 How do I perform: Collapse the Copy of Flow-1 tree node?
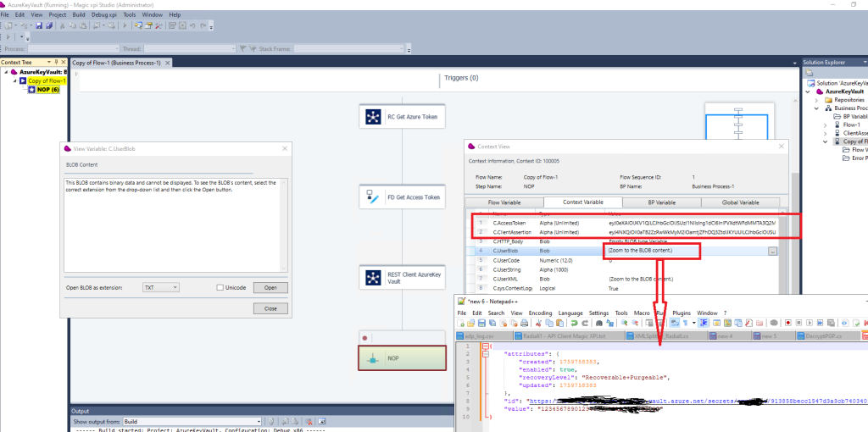point(14,80)
